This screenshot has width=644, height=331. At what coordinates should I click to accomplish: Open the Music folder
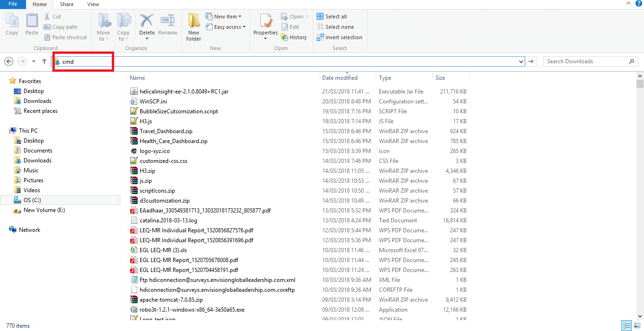click(x=31, y=170)
